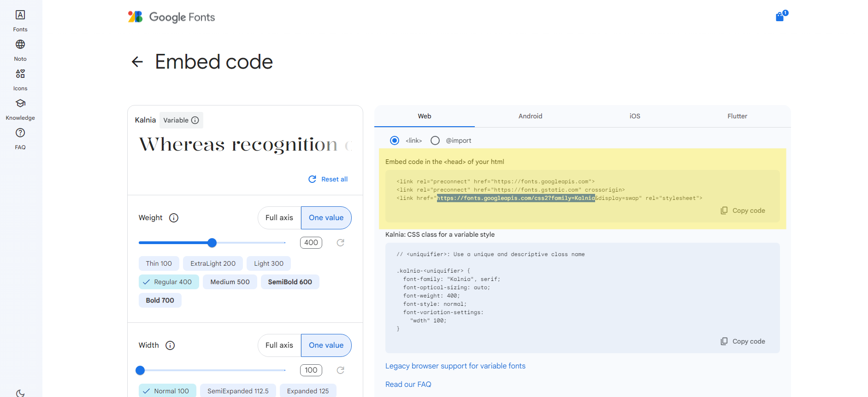Show Width axis info icon

170,345
